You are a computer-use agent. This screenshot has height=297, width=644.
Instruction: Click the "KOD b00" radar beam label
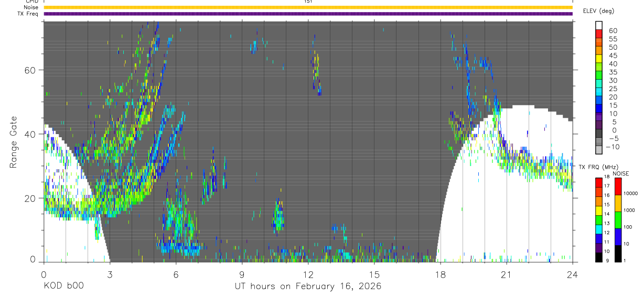point(63,286)
